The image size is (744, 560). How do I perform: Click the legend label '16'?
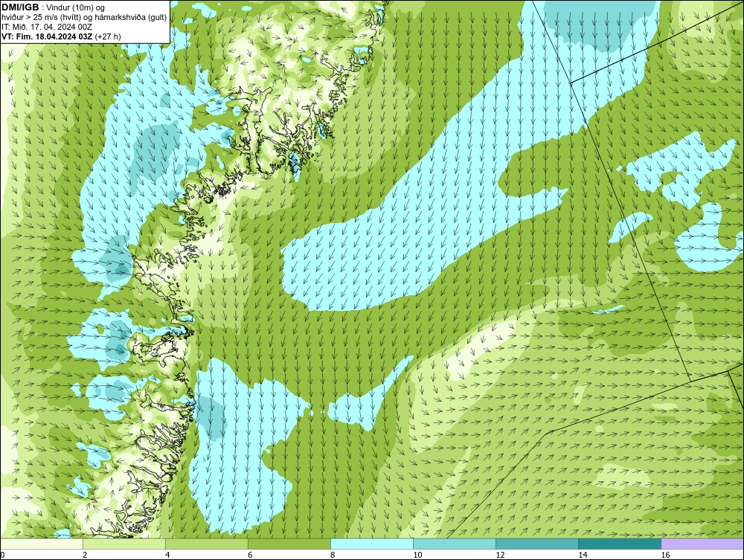[x=665, y=555]
